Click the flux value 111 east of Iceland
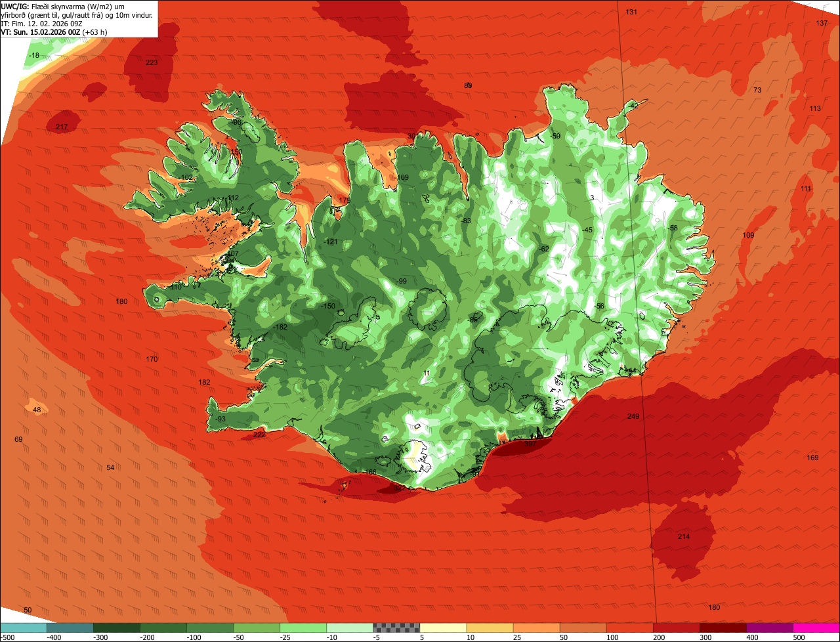Screen dimensions: 840x642 tap(806, 188)
